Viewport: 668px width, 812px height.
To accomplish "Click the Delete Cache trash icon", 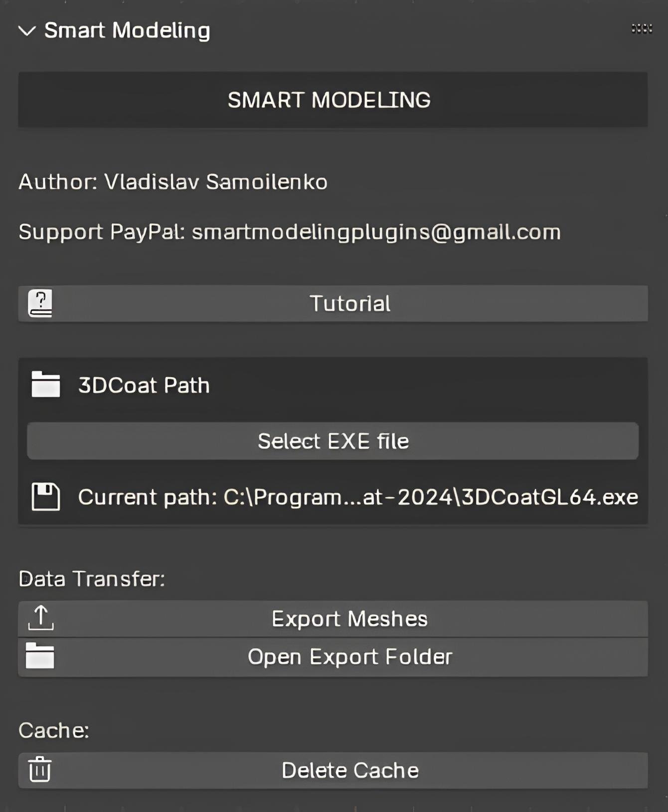I will pyautogui.click(x=40, y=770).
